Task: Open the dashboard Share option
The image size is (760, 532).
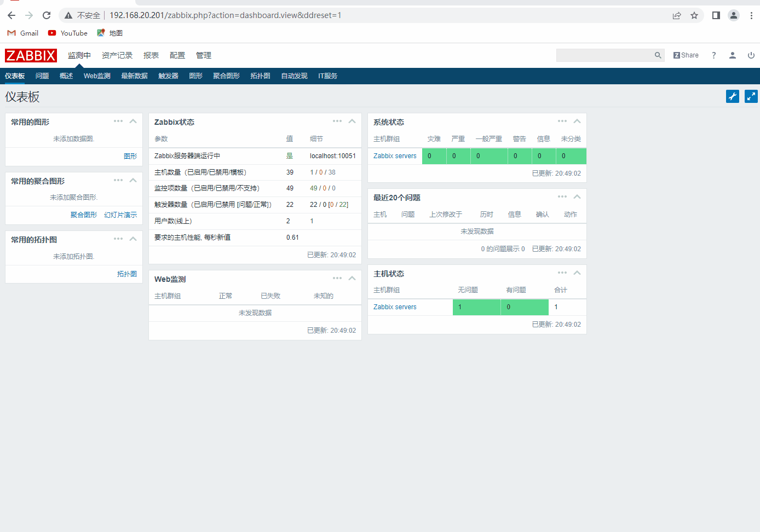Action: tap(686, 55)
